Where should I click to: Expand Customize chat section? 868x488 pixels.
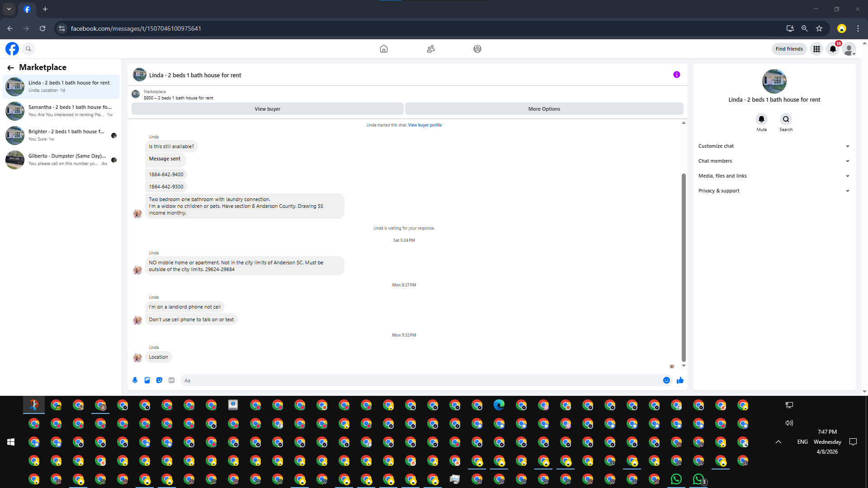(x=774, y=146)
